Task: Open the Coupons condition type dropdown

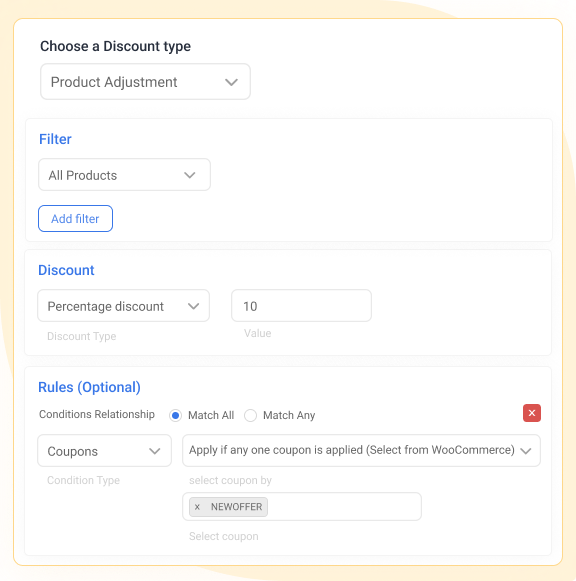Action: (104, 451)
